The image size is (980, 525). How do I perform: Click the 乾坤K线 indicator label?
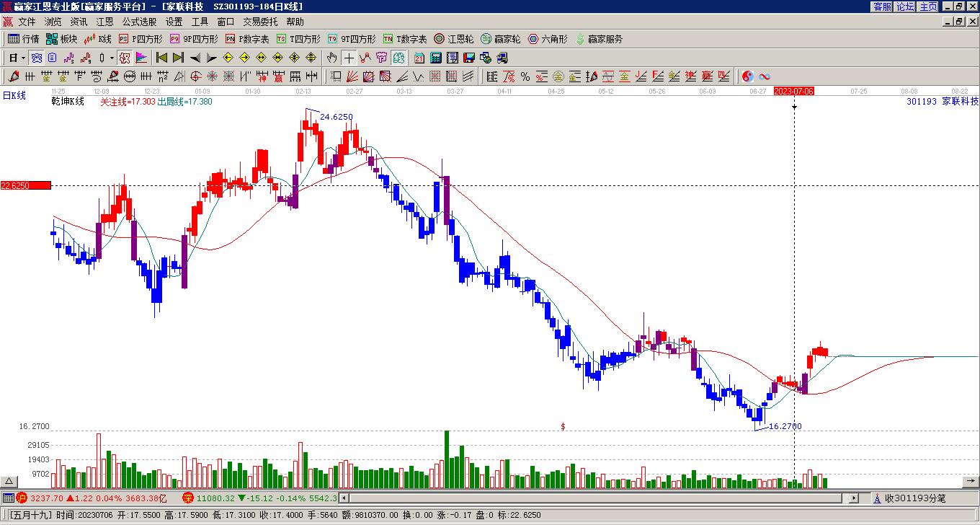pyautogui.click(x=68, y=102)
